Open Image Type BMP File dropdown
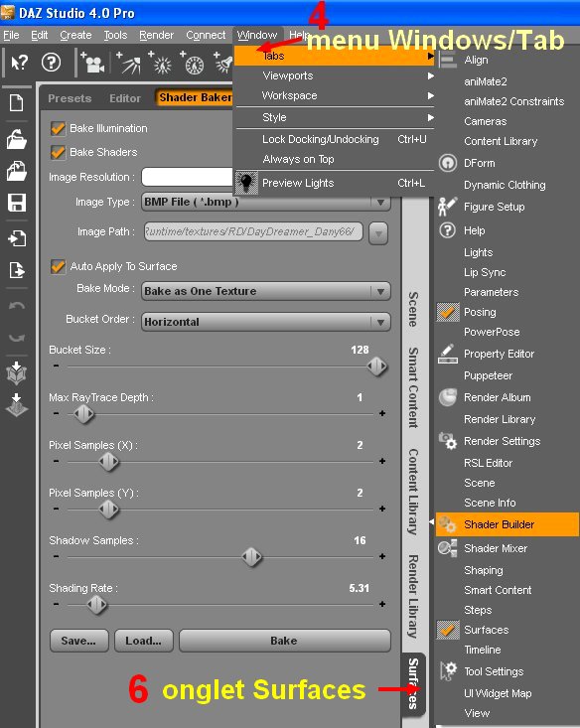Image resolution: width=580 pixels, height=728 pixels. point(265,202)
